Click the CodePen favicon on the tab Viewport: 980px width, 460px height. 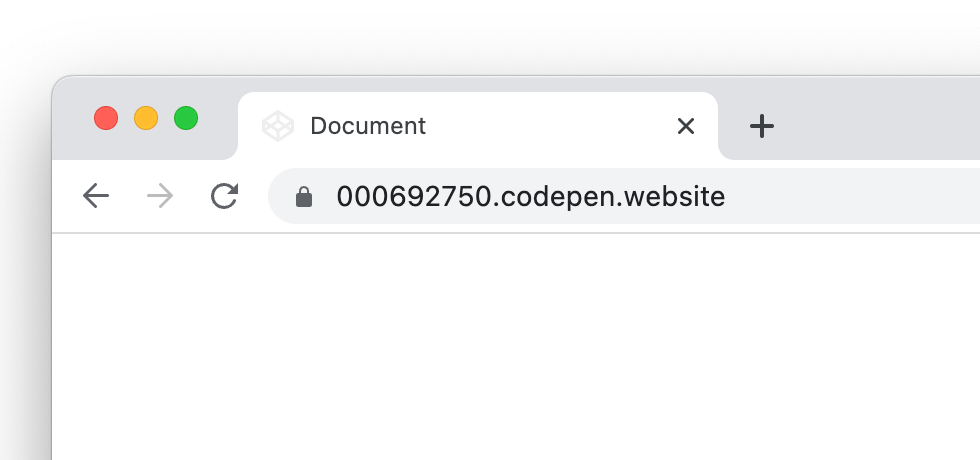(x=277, y=126)
